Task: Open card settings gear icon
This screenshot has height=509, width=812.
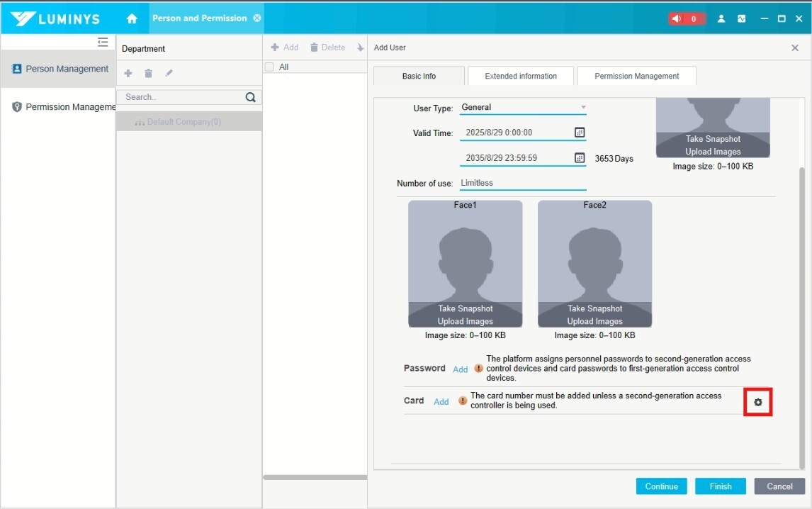Action: click(757, 402)
